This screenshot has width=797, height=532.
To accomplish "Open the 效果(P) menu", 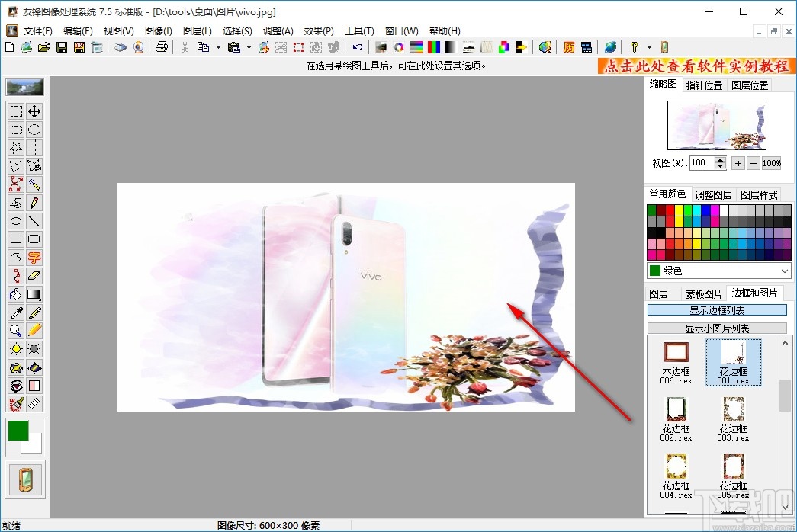I will click(319, 31).
